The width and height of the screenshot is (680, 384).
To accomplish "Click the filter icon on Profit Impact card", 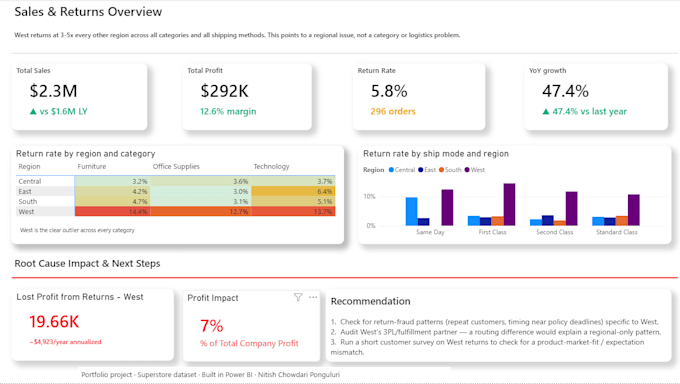I will pos(298,297).
